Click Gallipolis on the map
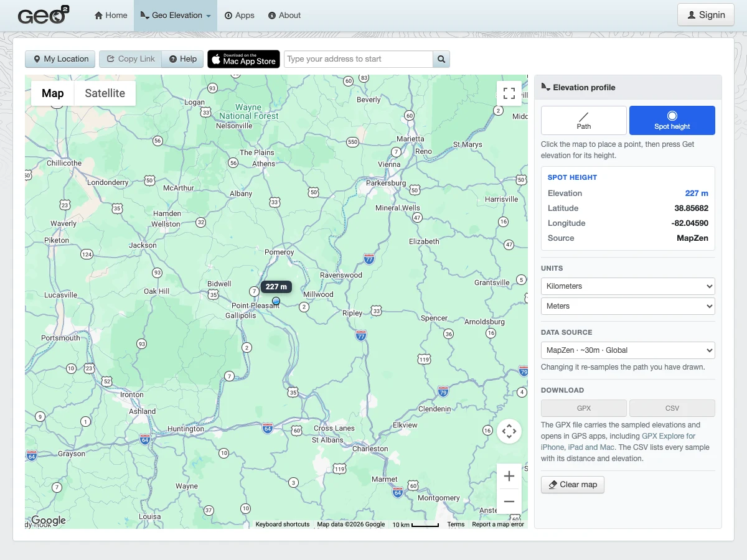747x560 pixels. point(241,315)
